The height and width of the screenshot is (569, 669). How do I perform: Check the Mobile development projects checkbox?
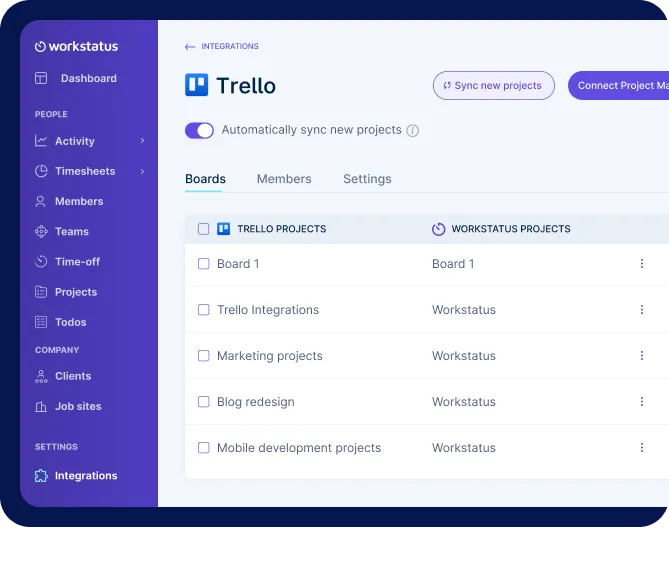click(x=204, y=448)
